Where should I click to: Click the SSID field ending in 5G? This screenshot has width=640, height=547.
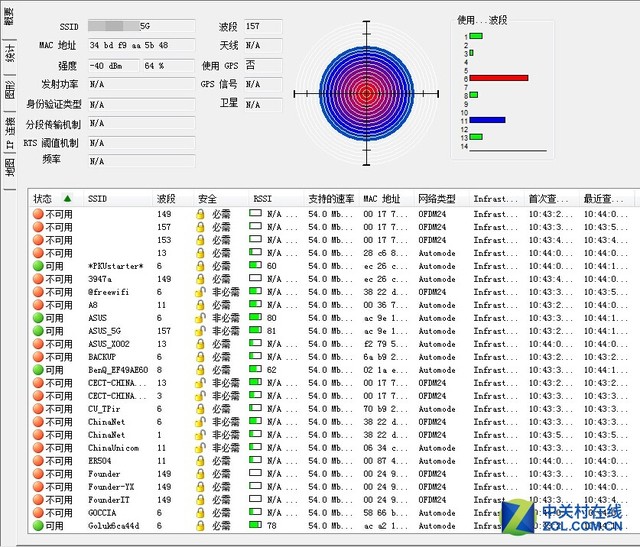tap(141, 26)
